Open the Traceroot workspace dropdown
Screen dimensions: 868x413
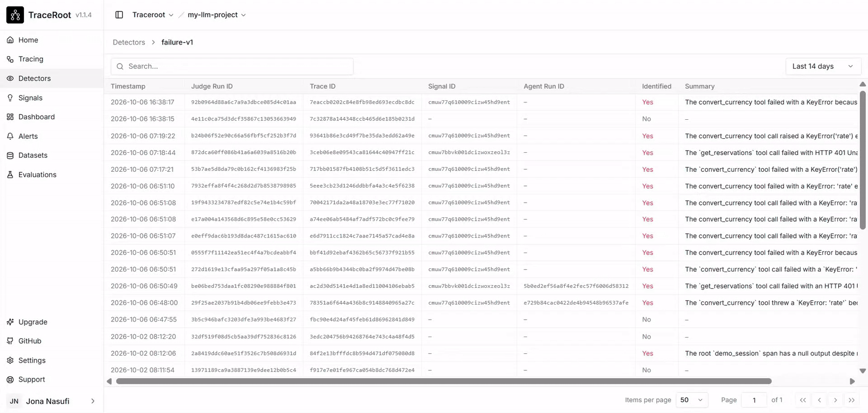pos(153,15)
